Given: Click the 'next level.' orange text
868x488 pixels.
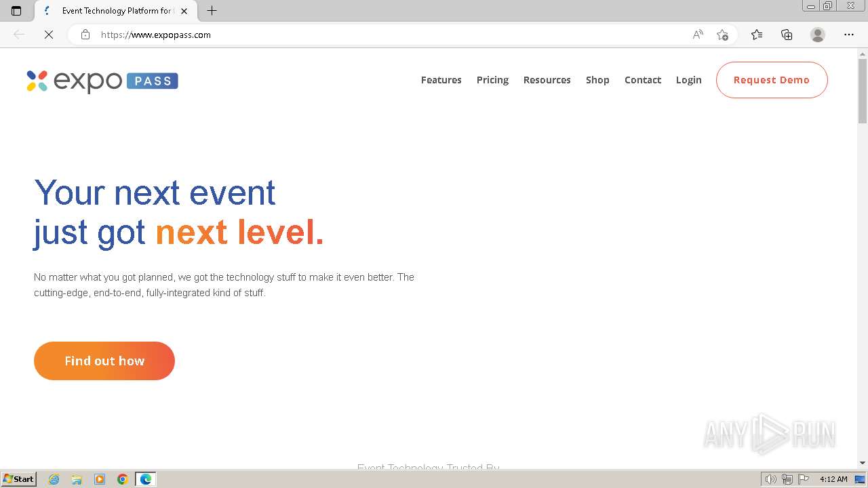Looking at the screenshot, I should 240,232.
